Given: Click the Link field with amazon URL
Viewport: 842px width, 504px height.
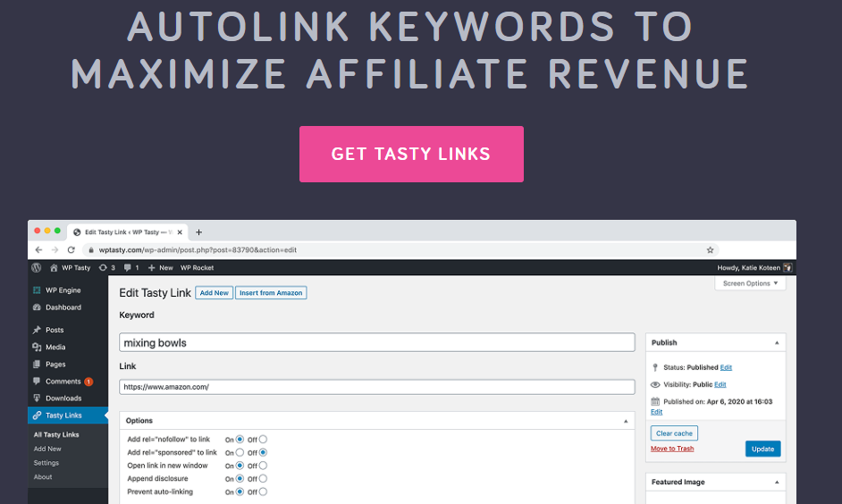Looking at the screenshot, I should pos(377,387).
